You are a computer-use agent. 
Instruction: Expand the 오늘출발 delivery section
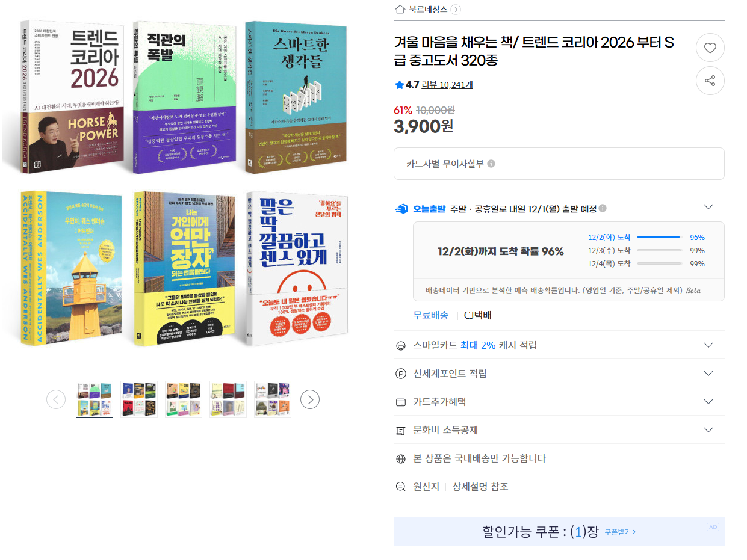(x=708, y=207)
